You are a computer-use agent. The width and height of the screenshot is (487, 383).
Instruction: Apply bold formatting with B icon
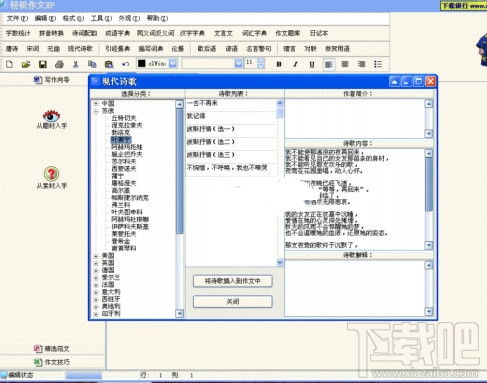(279, 64)
